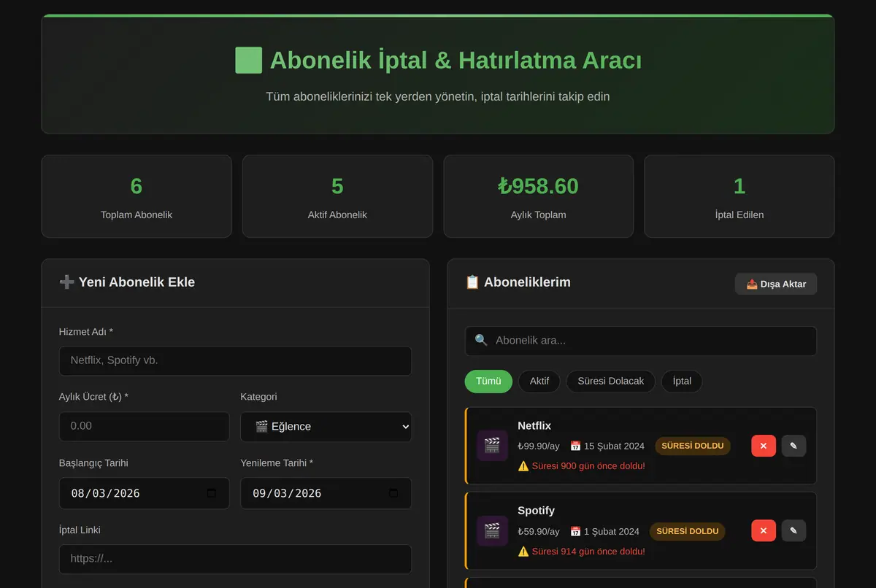Click Spotify SÜRESİ DOLDU badge
The image size is (876, 588).
[x=687, y=531]
